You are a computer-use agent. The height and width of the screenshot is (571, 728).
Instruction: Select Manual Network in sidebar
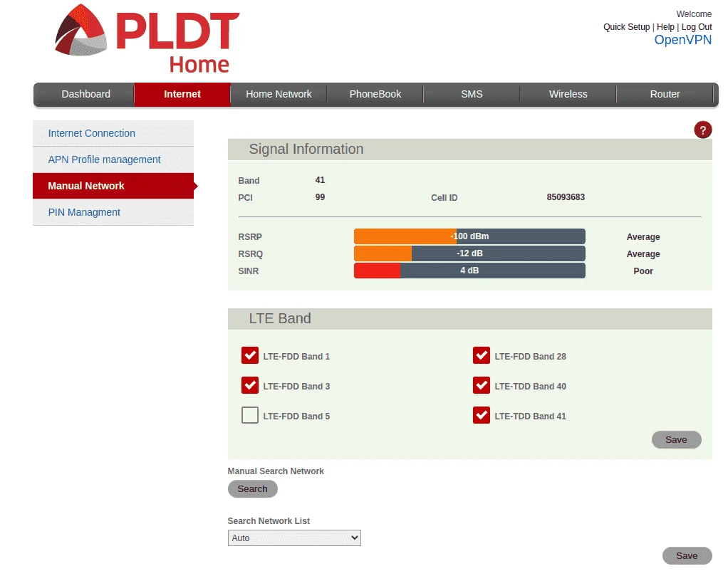pyautogui.click(x=113, y=186)
